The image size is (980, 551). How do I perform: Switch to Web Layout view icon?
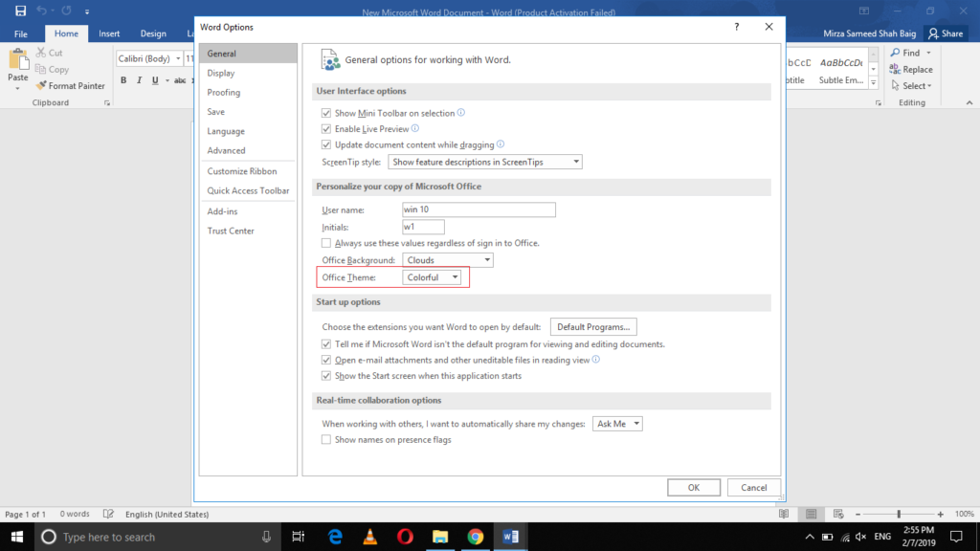pyautogui.click(x=838, y=514)
